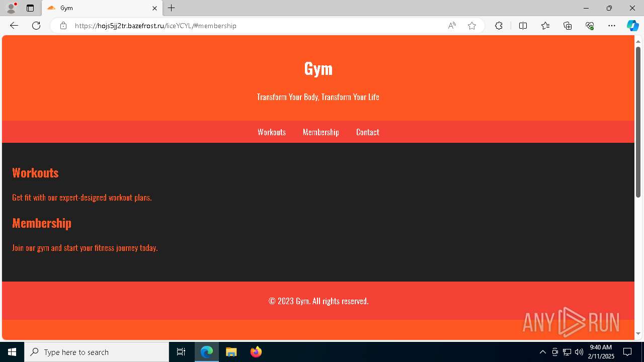Click the address bar URL
Screen dimensions: 644x362
click(x=155, y=26)
